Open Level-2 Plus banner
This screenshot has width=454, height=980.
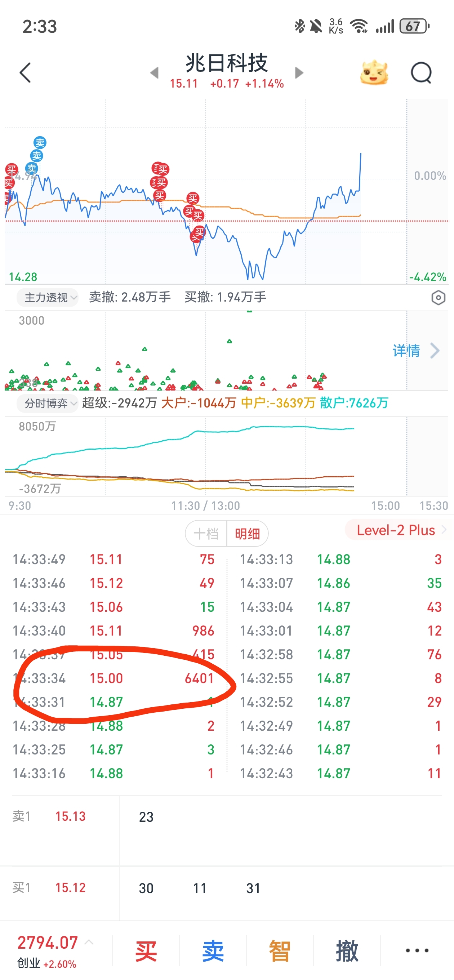point(400,530)
